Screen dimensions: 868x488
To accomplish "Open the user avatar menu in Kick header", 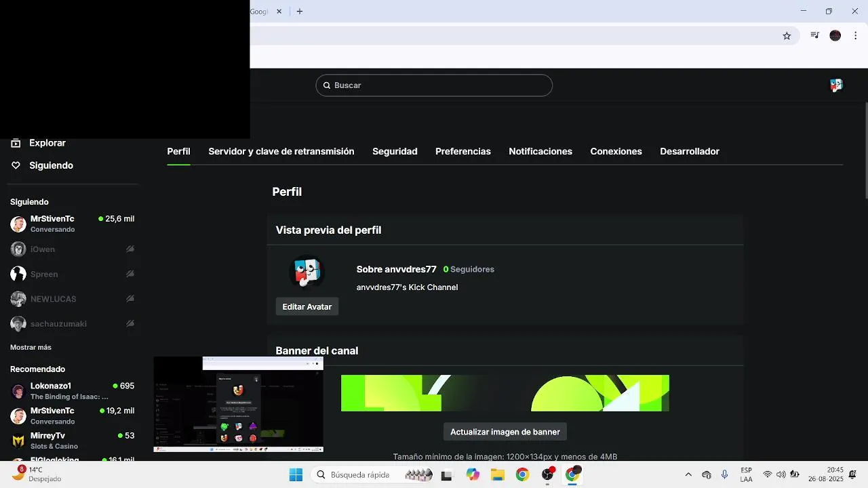I will pos(836,85).
